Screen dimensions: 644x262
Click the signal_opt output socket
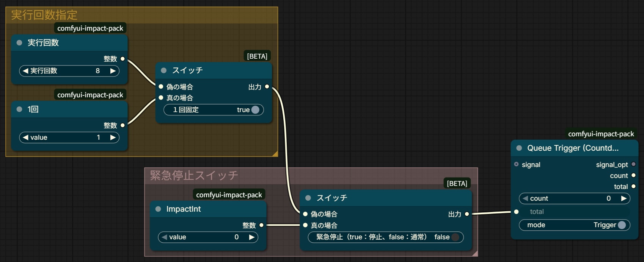pos(633,164)
